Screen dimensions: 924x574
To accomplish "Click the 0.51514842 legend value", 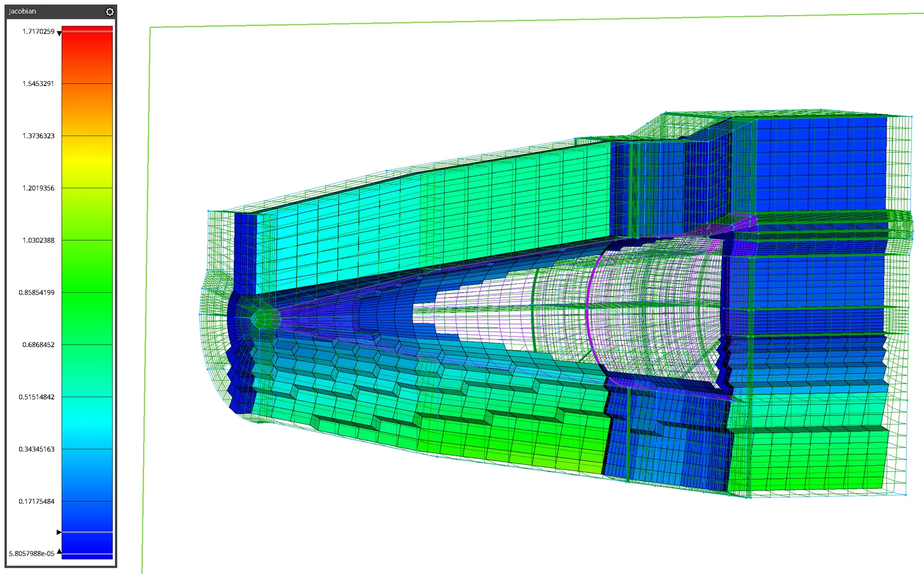I will (36, 397).
